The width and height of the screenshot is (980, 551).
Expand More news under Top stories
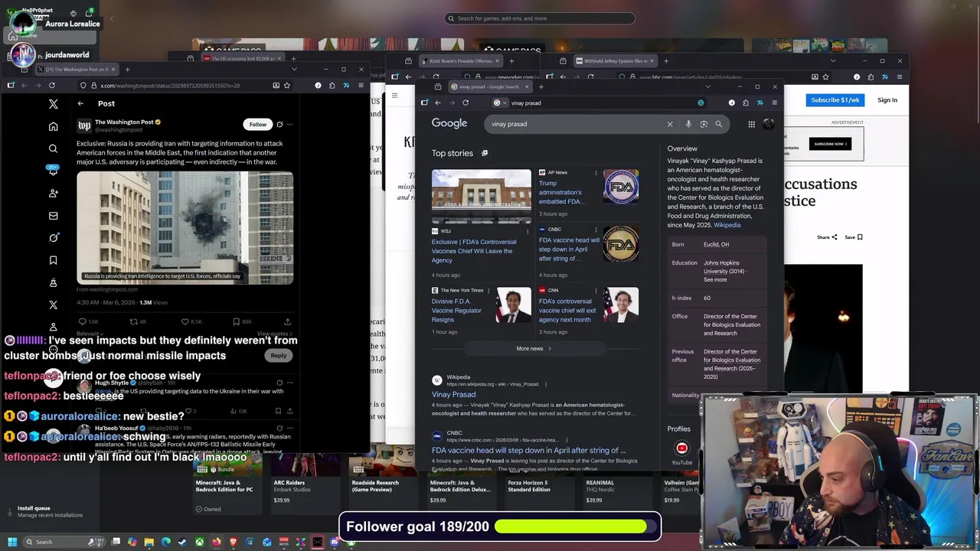click(x=534, y=348)
